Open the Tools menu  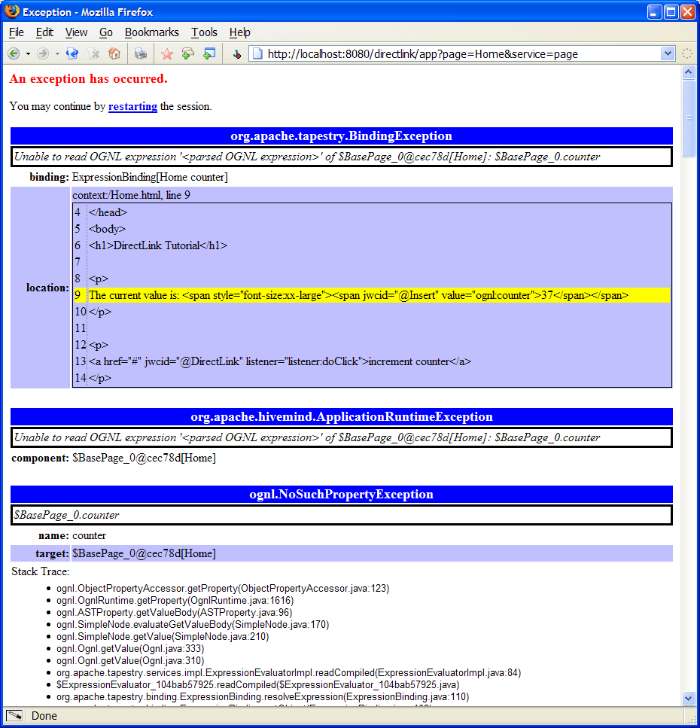[x=204, y=32]
